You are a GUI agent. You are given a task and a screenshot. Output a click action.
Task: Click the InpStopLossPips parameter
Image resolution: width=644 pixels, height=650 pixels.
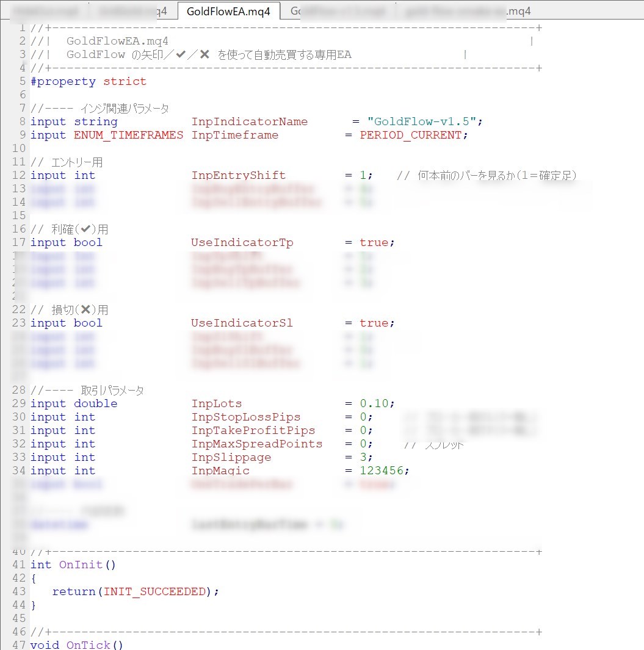click(x=245, y=417)
